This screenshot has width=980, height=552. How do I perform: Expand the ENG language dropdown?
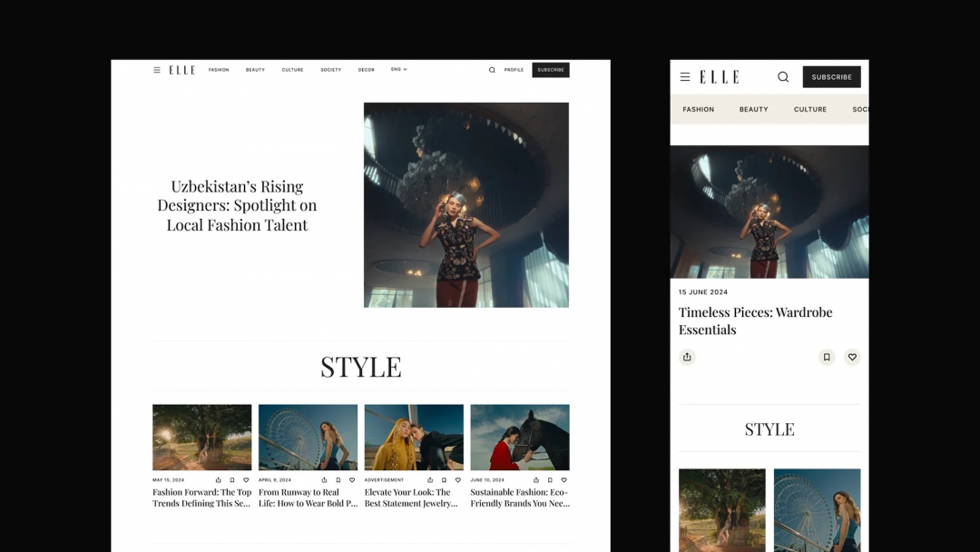click(397, 69)
